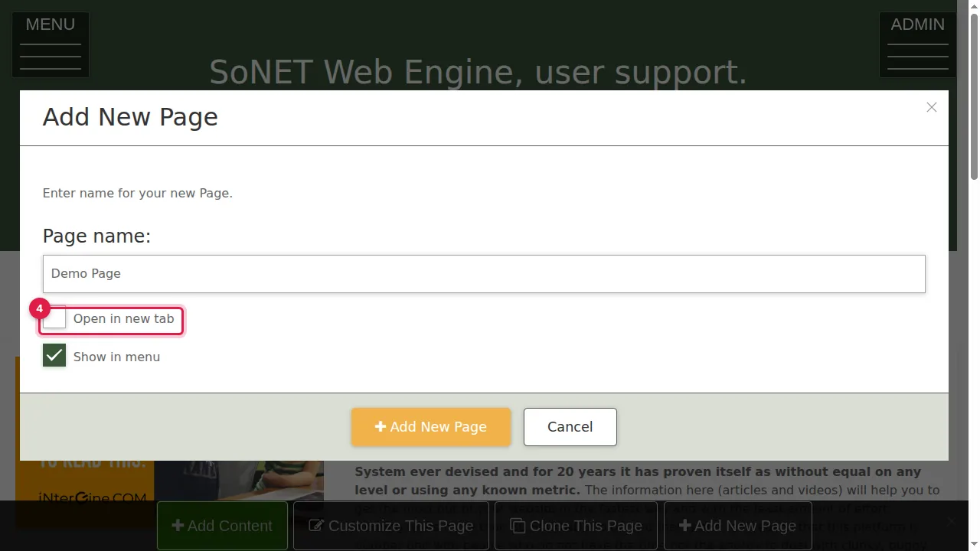Click the 'SoNET Web Engine, user support.' heading

pos(478,72)
